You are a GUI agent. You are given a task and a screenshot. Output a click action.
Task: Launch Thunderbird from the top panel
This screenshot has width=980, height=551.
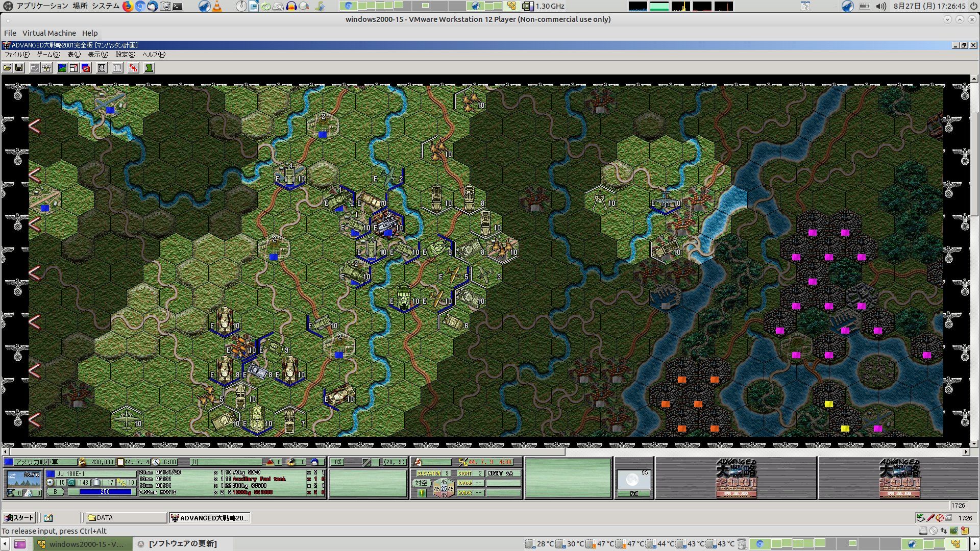(153, 6)
